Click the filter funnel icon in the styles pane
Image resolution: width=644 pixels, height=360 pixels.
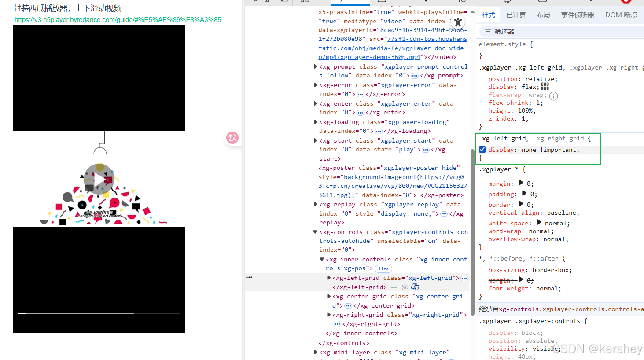[x=488, y=32]
